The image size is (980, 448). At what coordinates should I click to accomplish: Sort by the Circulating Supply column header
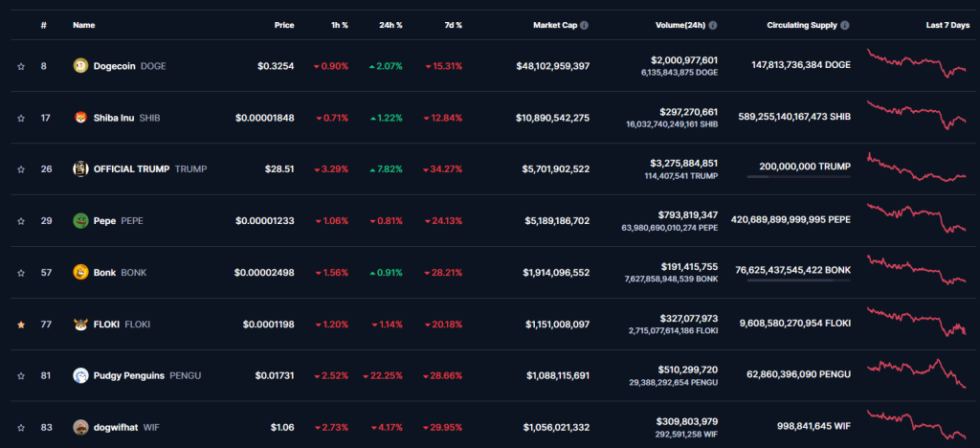click(803, 26)
